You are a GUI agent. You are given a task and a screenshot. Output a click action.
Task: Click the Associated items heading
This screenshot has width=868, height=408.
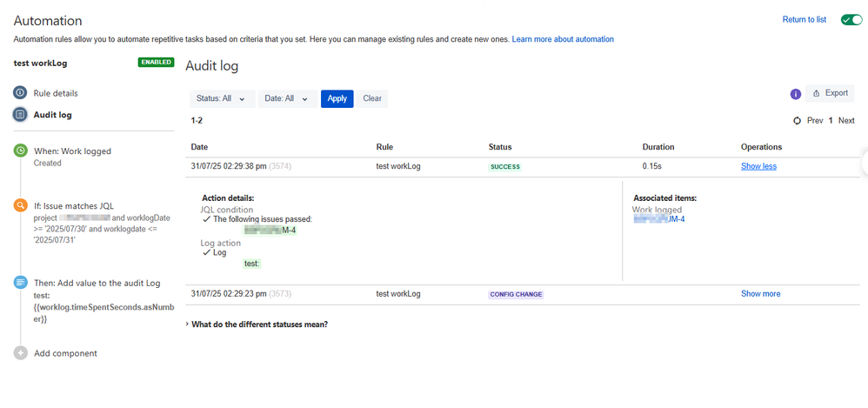pos(664,197)
